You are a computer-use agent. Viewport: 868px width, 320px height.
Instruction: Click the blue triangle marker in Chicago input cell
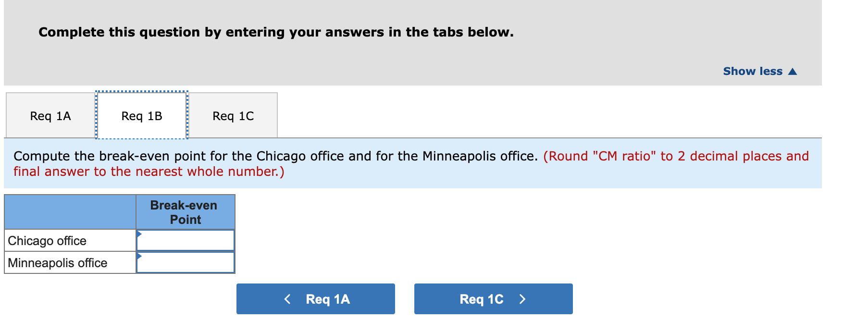pyautogui.click(x=139, y=234)
